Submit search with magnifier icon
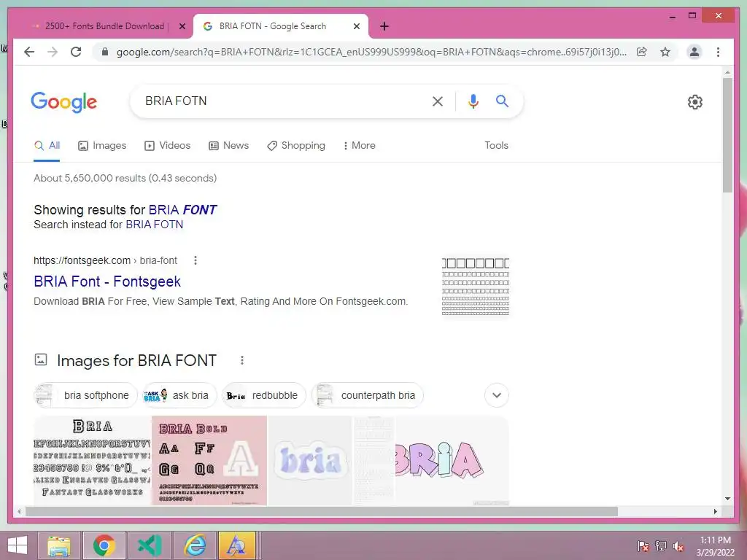Viewport: 747px width, 560px height. 502,101
